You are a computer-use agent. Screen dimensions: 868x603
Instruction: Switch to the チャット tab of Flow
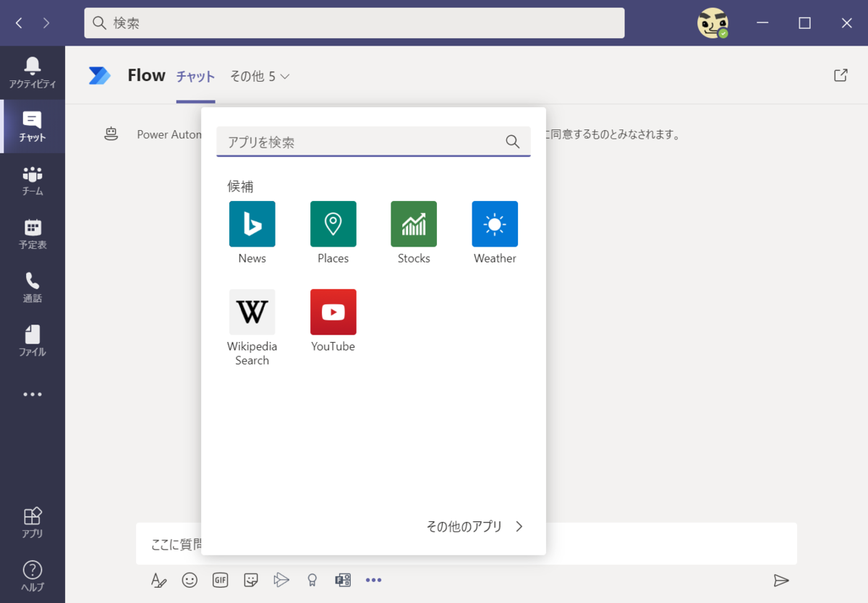[195, 77]
